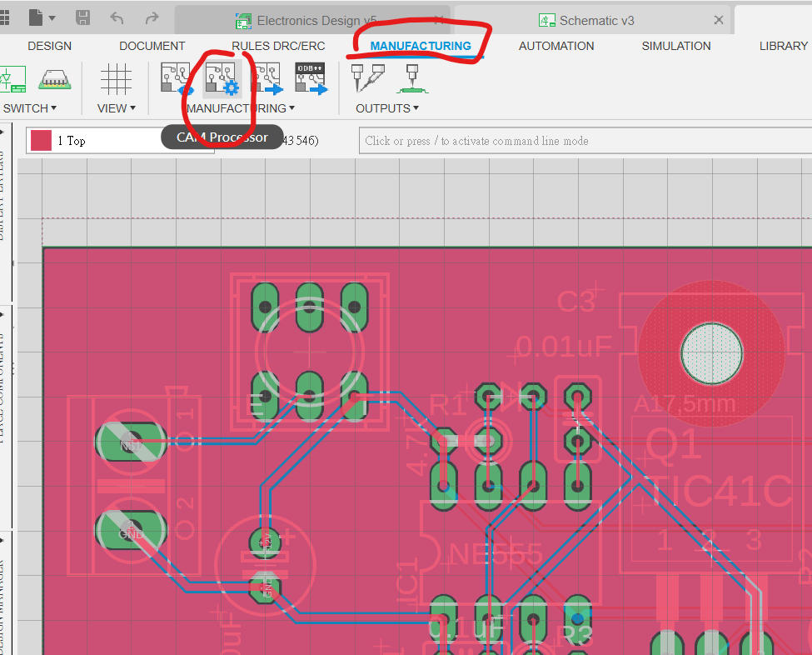Expand the MANUFACTURING group dropdown
Image resolution: width=812 pixels, height=655 pixels.
[x=241, y=108]
